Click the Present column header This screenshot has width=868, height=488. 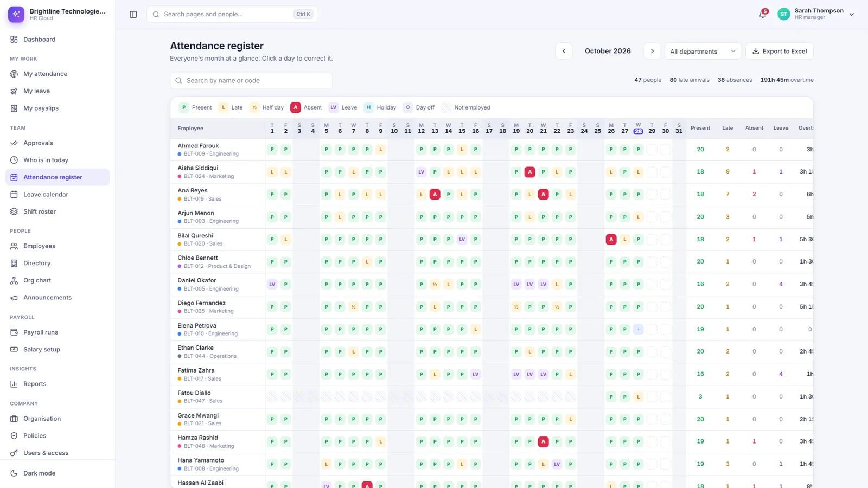[x=700, y=129]
